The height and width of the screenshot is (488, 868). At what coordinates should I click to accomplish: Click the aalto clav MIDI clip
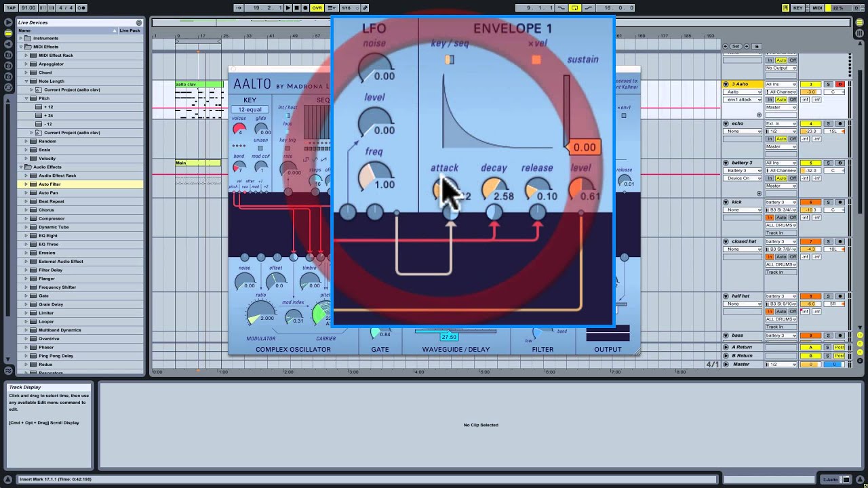point(199,84)
